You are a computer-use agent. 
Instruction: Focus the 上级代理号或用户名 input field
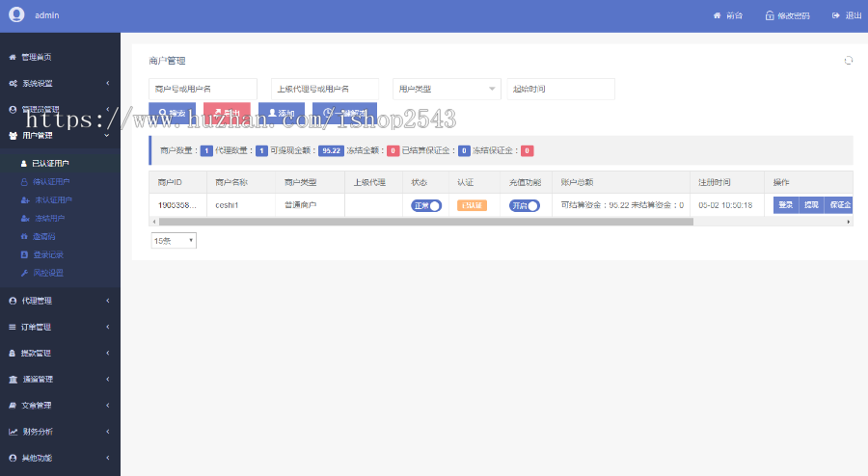[325, 89]
